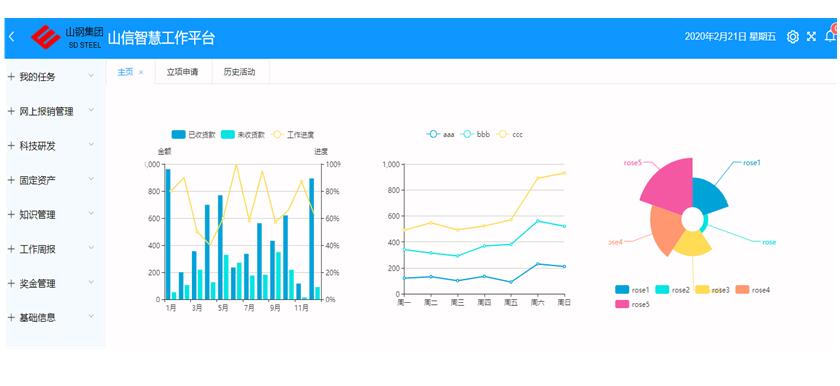Open settings via the gear icon

pyautogui.click(x=792, y=37)
